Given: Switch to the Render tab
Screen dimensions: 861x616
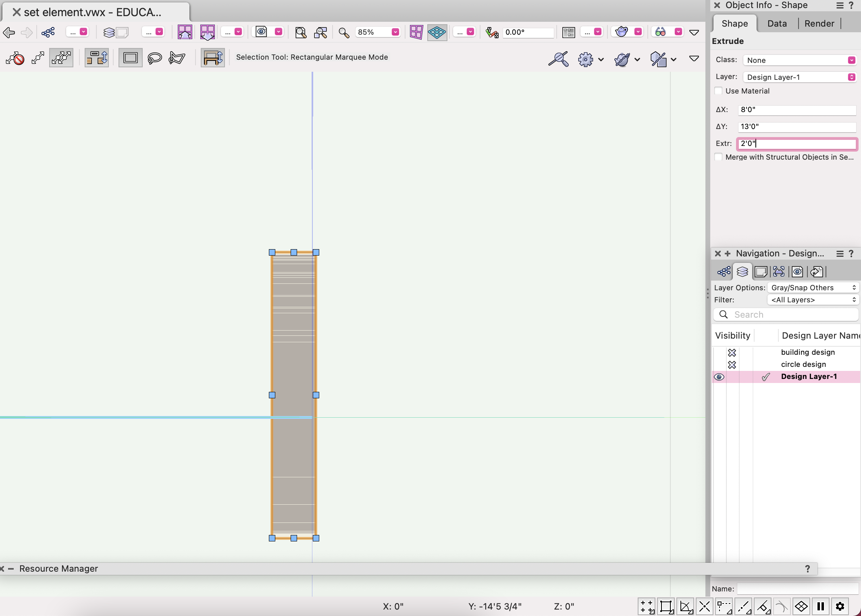Looking at the screenshot, I should point(819,23).
